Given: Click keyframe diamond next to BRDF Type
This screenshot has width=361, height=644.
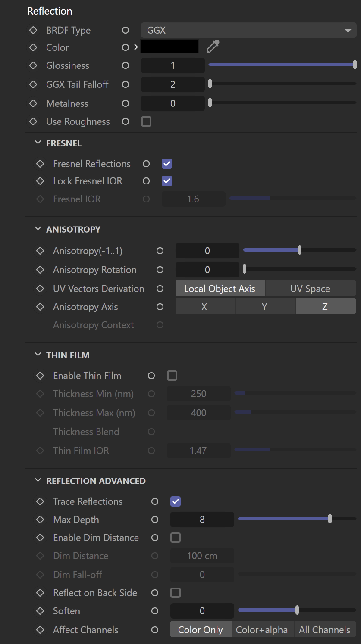Looking at the screenshot, I should tap(33, 31).
